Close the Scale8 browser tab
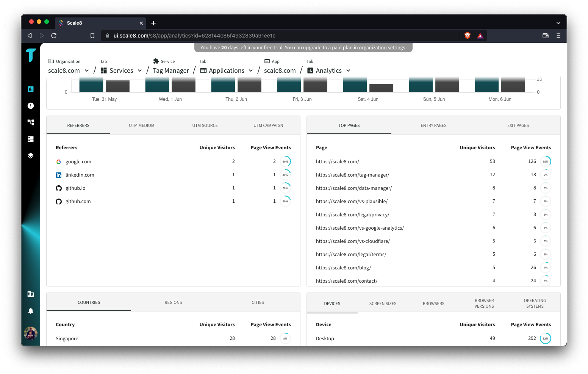 (x=141, y=23)
